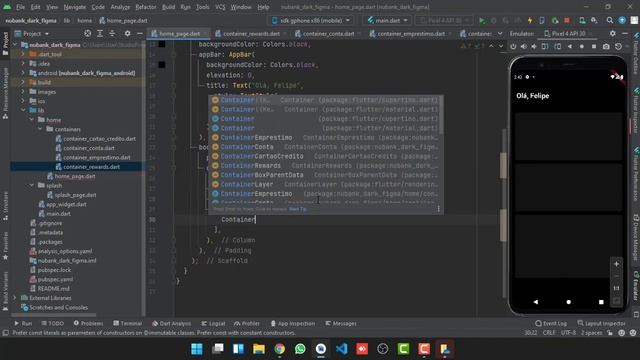Switch to container_emprestimo.dart editor tab
640x360 pixels.
pos(407,33)
